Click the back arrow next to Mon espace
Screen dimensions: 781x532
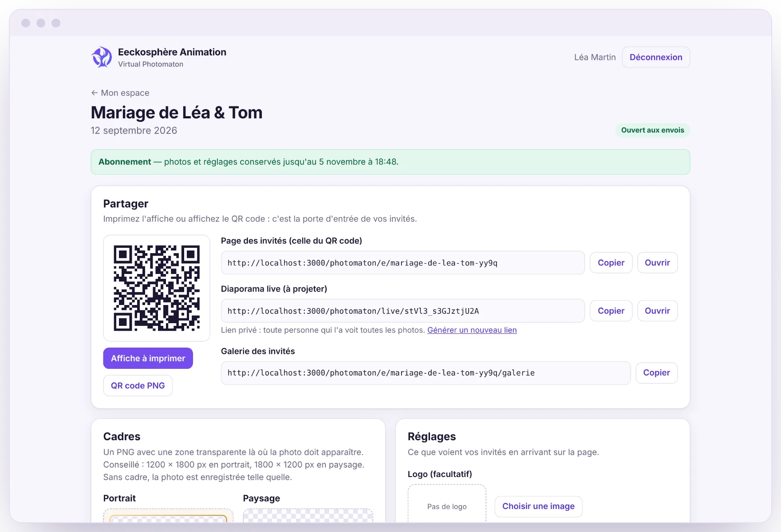(x=94, y=93)
